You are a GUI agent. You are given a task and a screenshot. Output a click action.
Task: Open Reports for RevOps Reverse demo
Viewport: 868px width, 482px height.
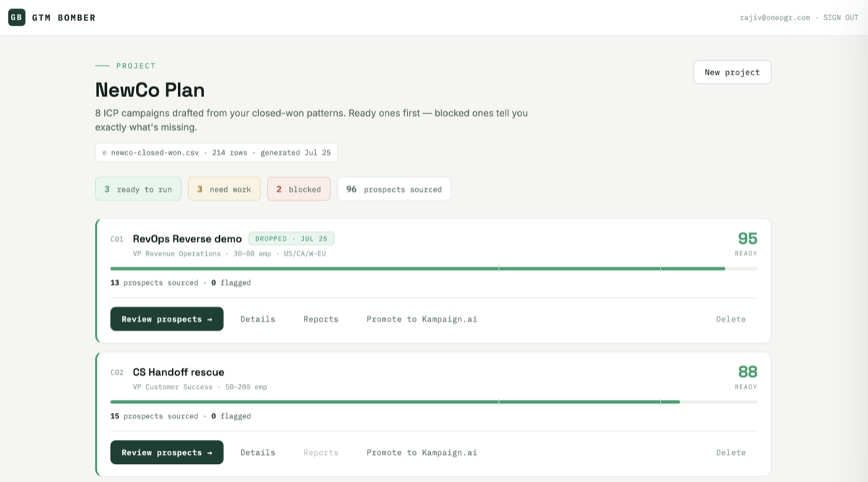click(x=321, y=319)
